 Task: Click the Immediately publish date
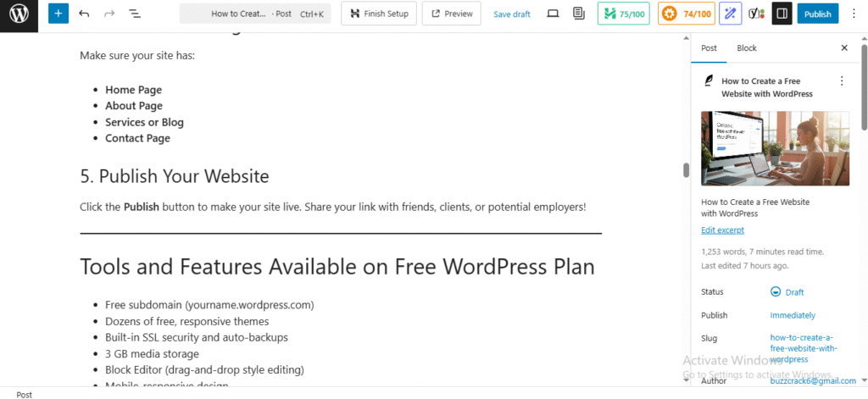click(793, 315)
